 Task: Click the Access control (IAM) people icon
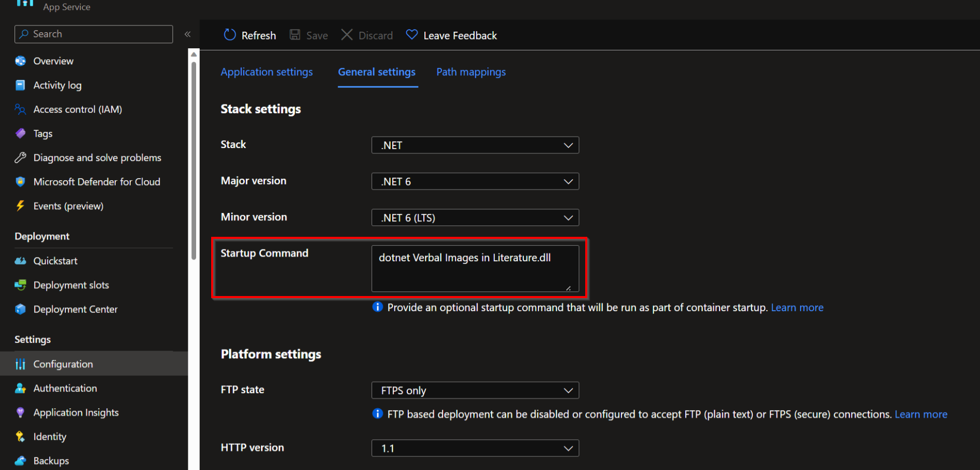(x=20, y=109)
